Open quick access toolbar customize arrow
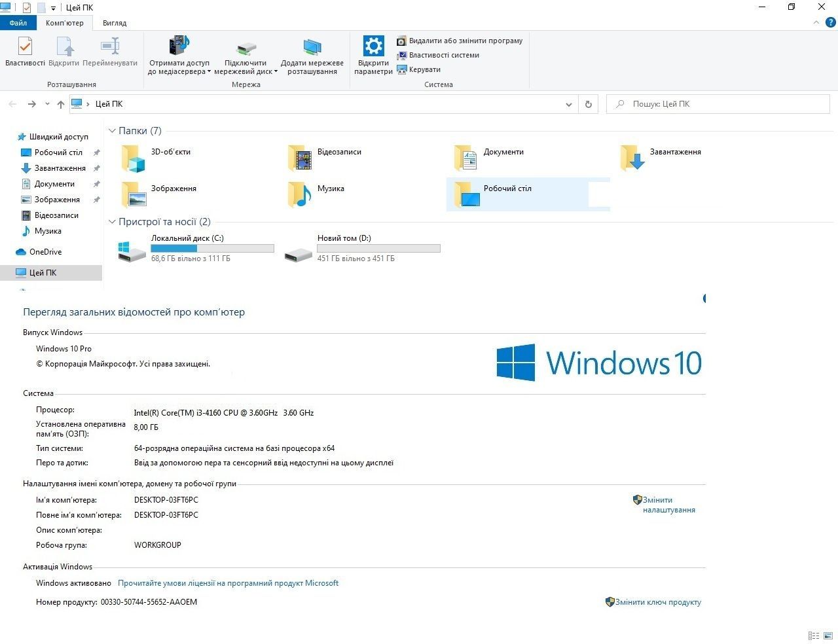Viewport: 838px width, 644px height. coord(53,8)
